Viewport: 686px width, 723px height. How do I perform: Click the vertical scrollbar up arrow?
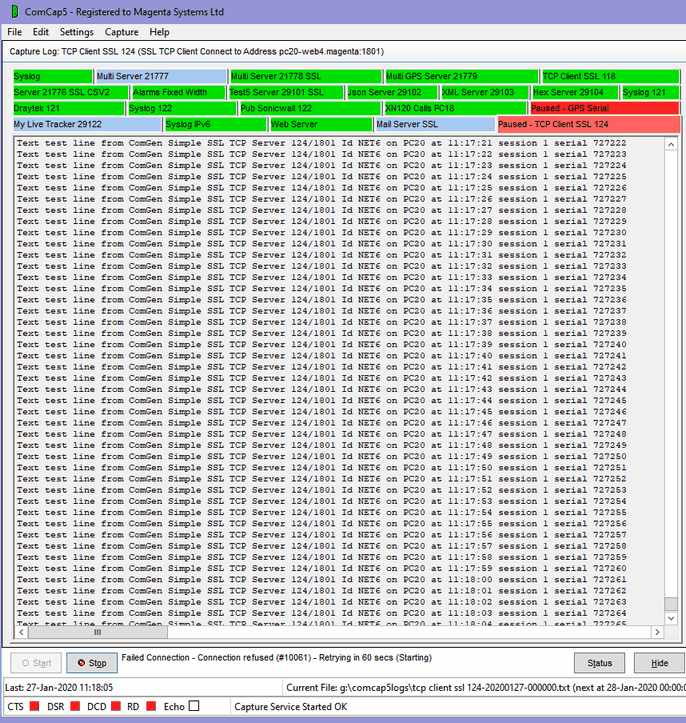click(x=670, y=144)
